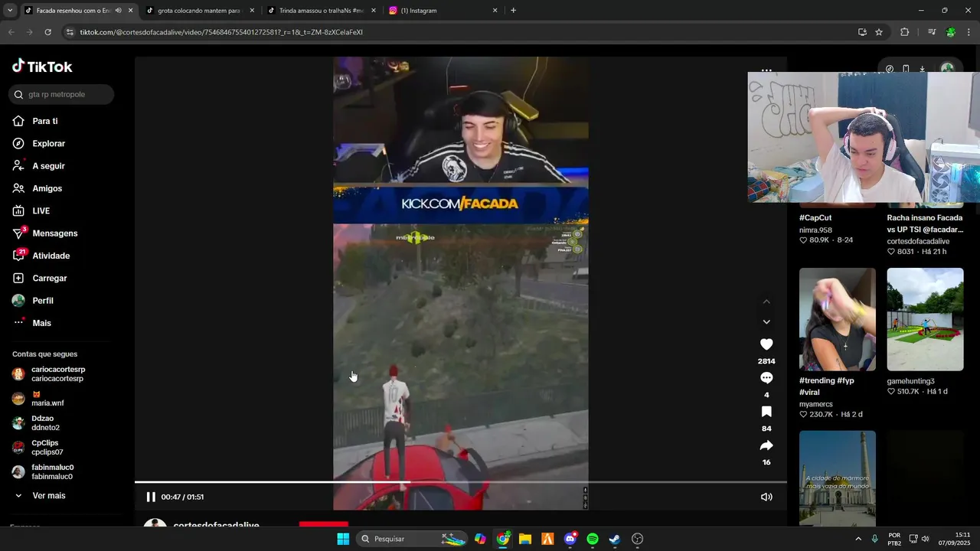Viewport: 980px width, 551px height.
Task: Mute the first browser tab audio
Action: click(118, 11)
